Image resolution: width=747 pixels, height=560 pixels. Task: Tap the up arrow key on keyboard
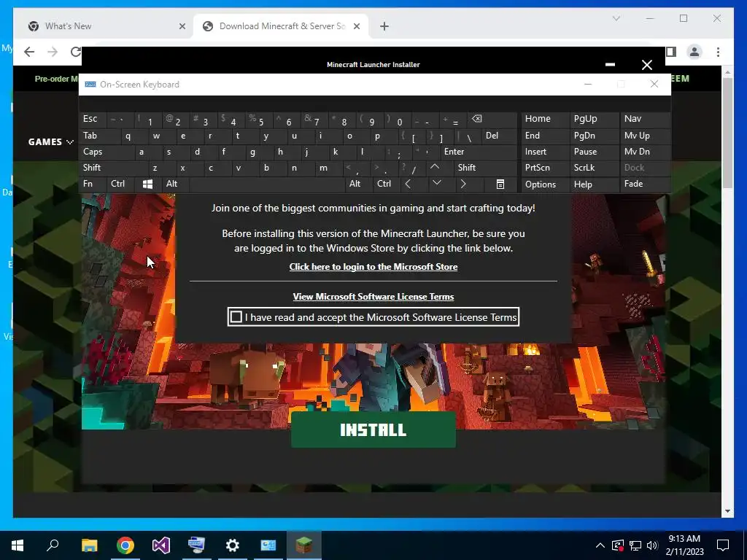pos(435,167)
